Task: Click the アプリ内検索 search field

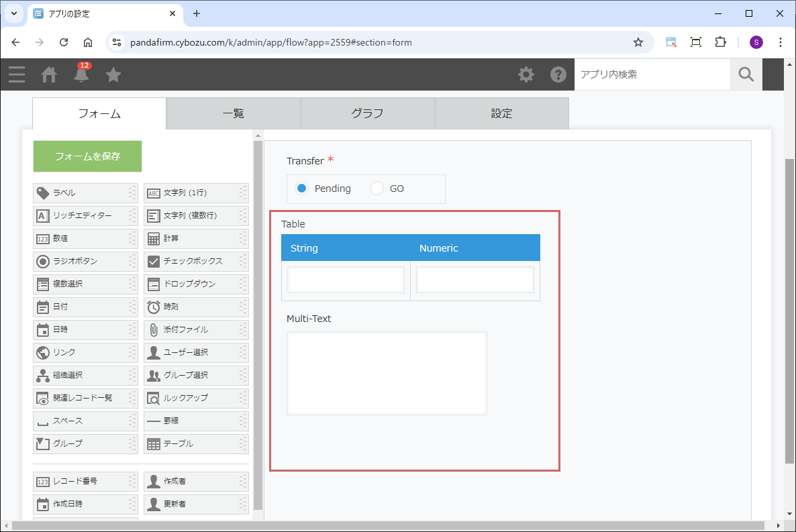Action: (x=651, y=74)
